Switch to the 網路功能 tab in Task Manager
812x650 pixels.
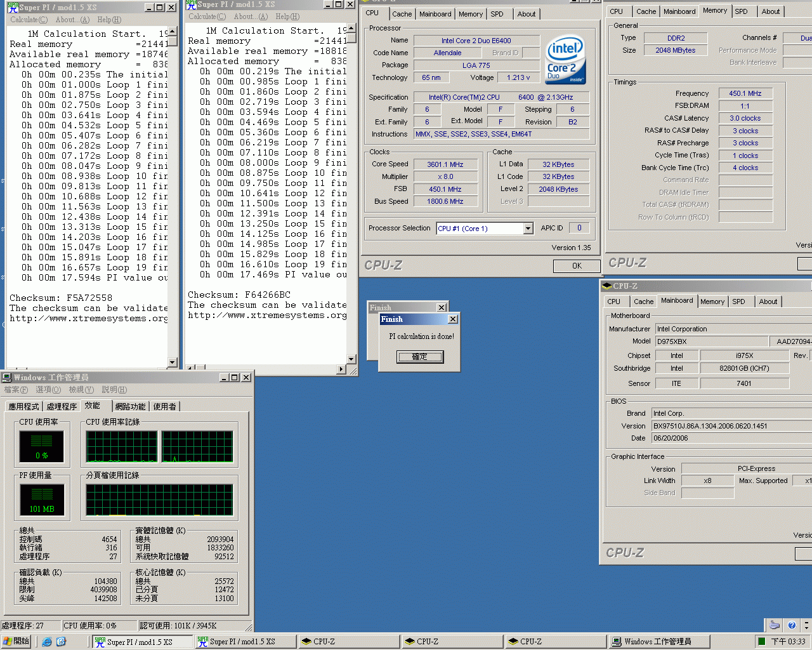(131, 407)
